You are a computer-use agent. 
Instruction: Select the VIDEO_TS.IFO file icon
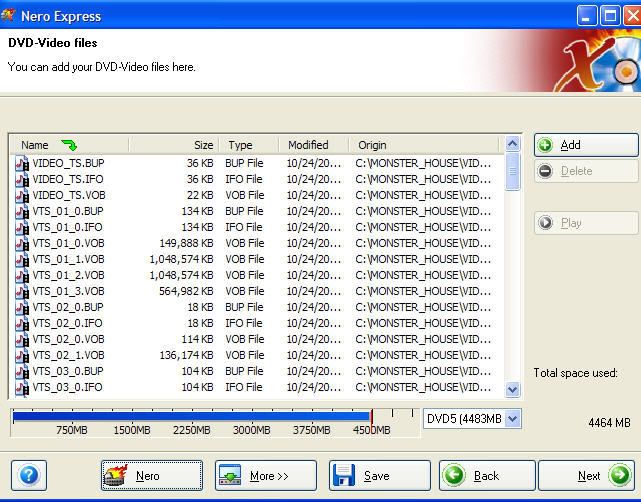point(22,179)
